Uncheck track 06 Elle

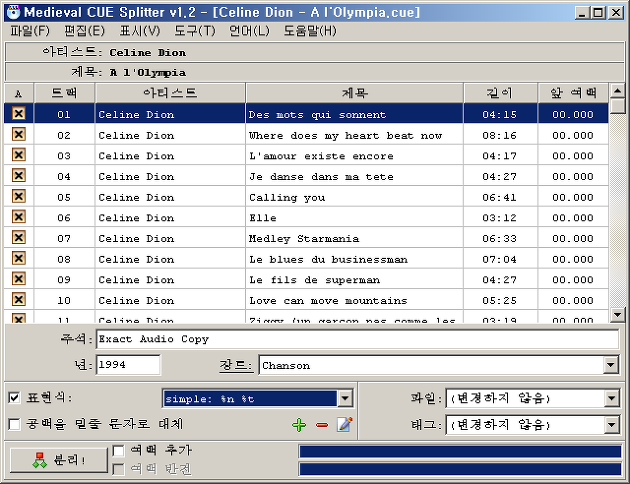pos(18,217)
